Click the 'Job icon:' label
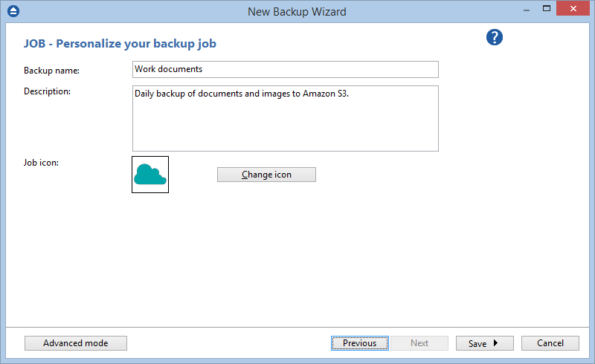Viewport: 595px width, 364px height. (x=41, y=163)
